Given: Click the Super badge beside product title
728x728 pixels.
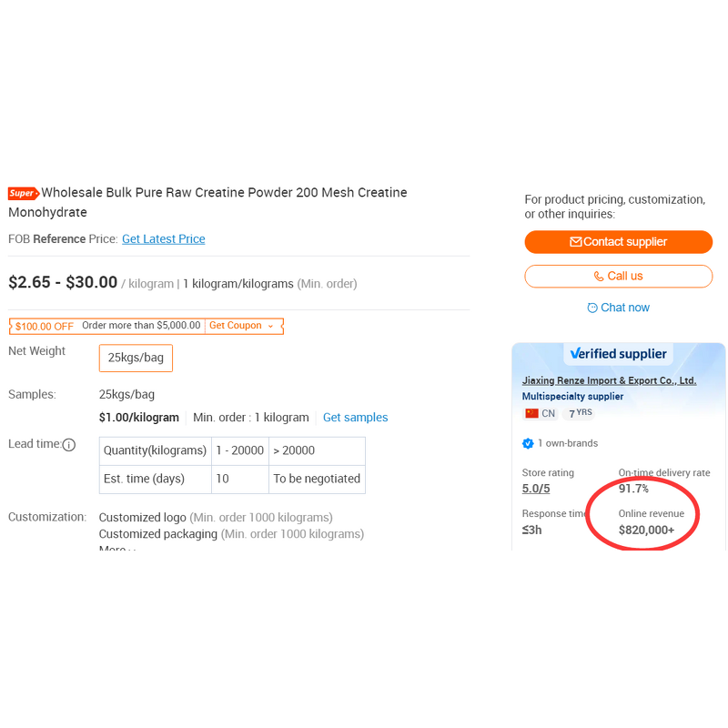Looking at the screenshot, I should point(24,193).
